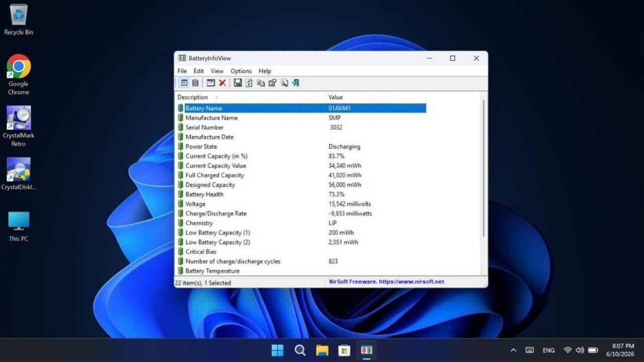644x362 pixels.
Task: Refresh battery data with the green arrows icon
Action: click(249, 83)
